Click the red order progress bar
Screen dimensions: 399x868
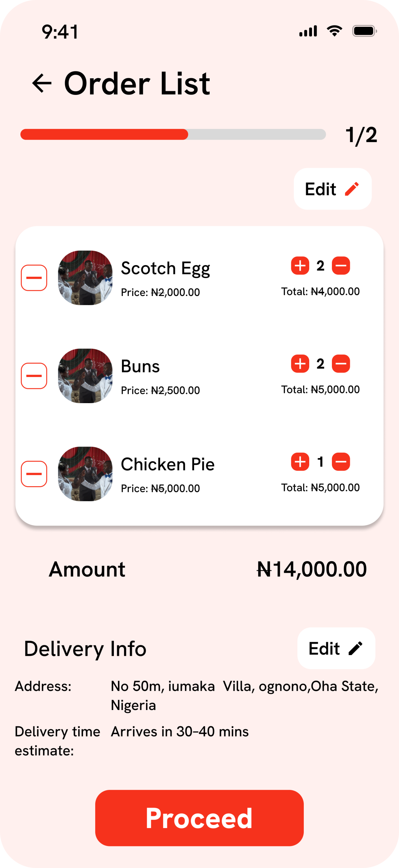tap(104, 134)
